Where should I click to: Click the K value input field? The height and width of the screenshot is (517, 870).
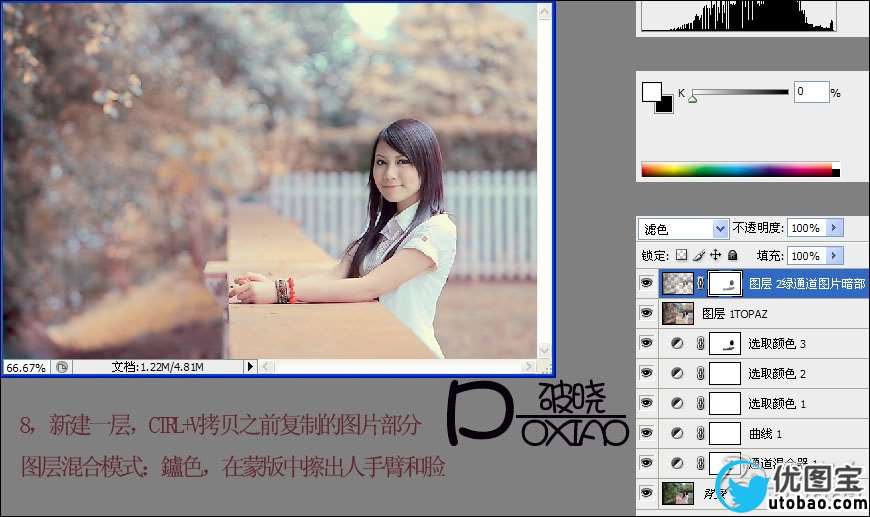811,92
